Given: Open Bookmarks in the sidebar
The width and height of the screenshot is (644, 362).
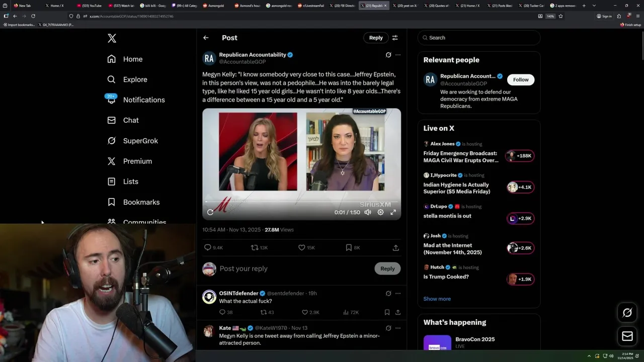Looking at the screenshot, I should point(133,202).
